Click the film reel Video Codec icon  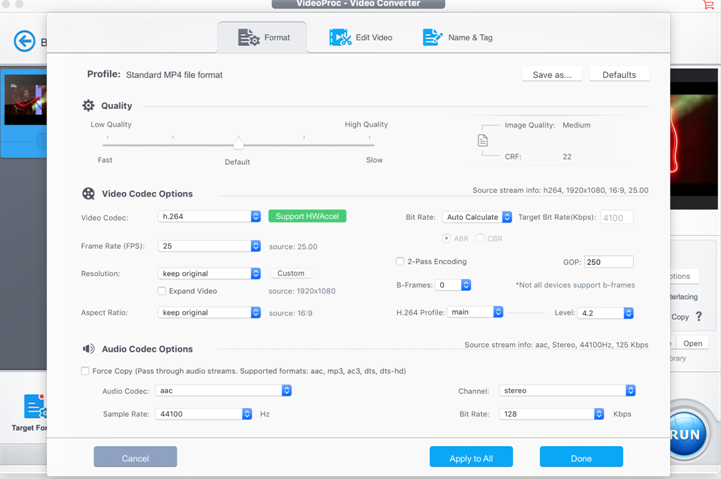pyautogui.click(x=88, y=193)
